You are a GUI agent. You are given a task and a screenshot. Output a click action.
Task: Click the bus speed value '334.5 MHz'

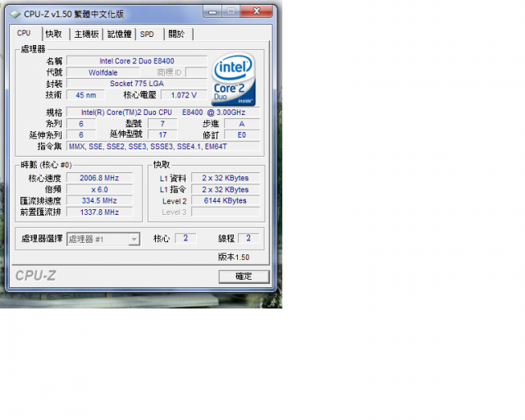(x=99, y=200)
